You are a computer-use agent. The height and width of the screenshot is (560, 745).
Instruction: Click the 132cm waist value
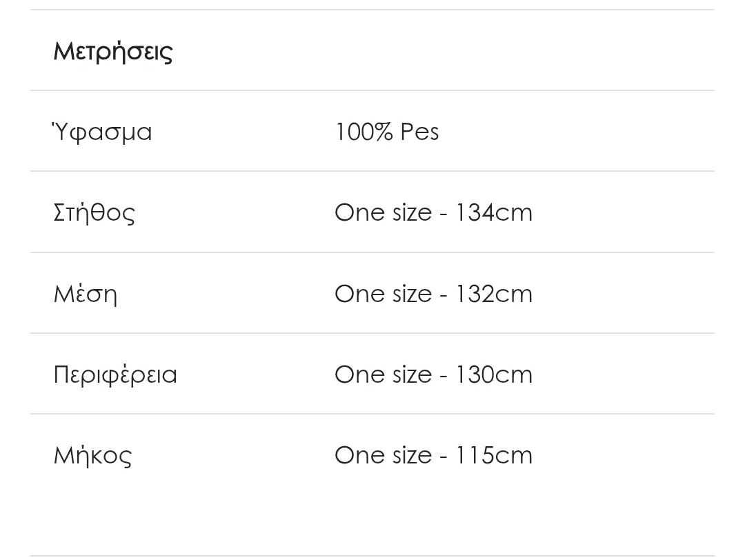point(493,294)
